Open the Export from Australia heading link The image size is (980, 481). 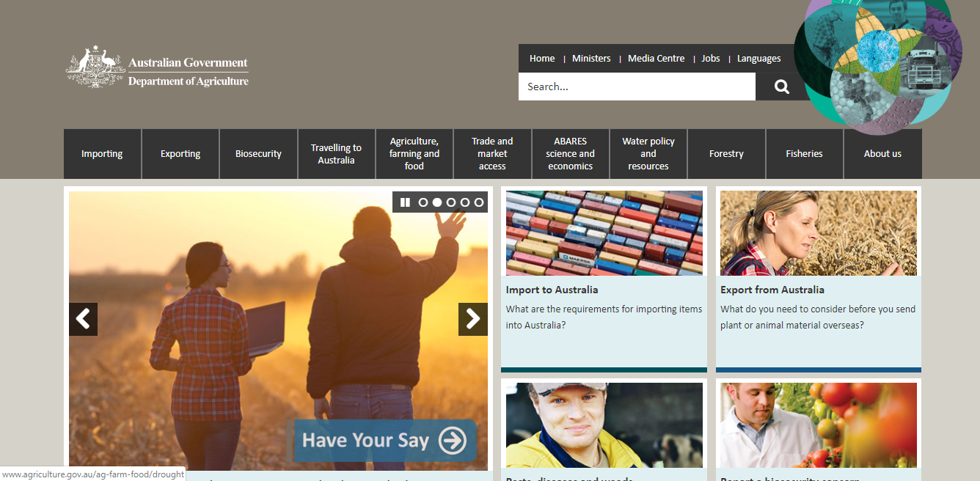tap(772, 290)
